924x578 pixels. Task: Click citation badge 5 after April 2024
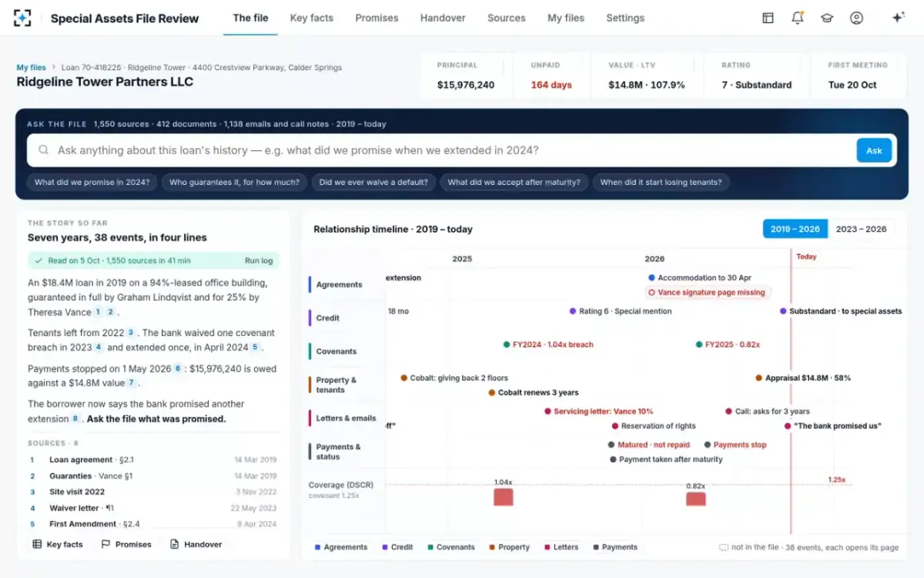(x=255, y=348)
